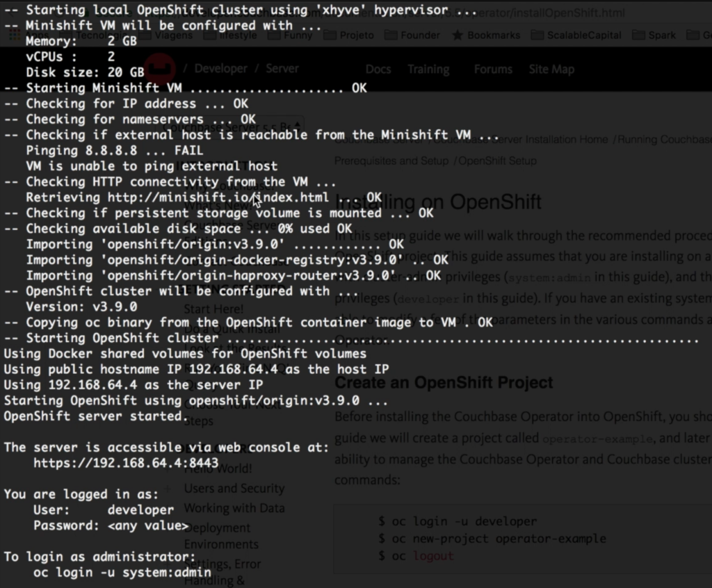Screen dimensions: 712x588
Task: Go to the Training menu item
Action: [x=428, y=69]
